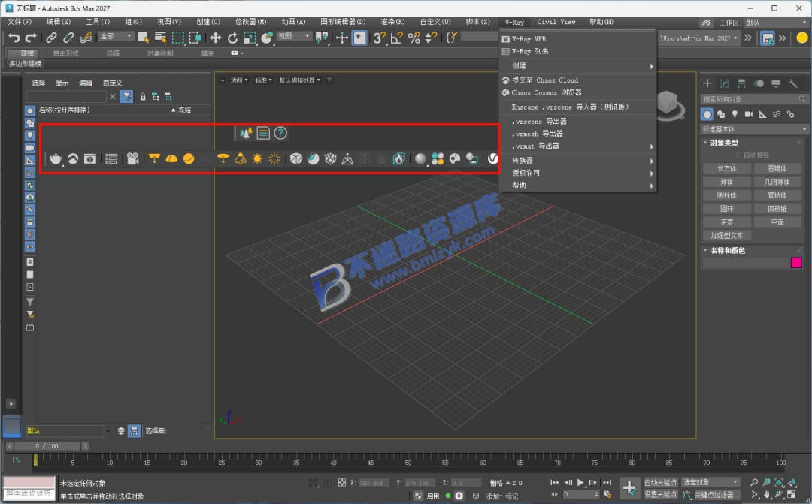Select the Select Object cursor tool

point(144,38)
